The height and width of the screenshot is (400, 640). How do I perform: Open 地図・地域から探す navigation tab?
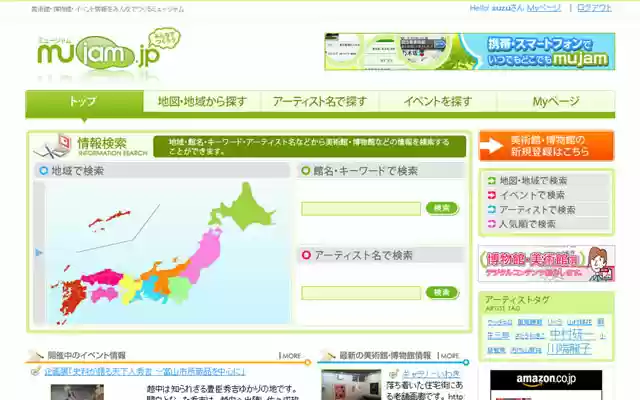coord(202,101)
